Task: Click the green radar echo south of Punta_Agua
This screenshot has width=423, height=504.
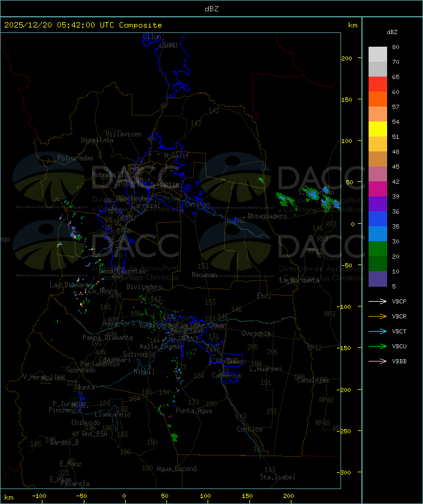Action: (x=174, y=437)
